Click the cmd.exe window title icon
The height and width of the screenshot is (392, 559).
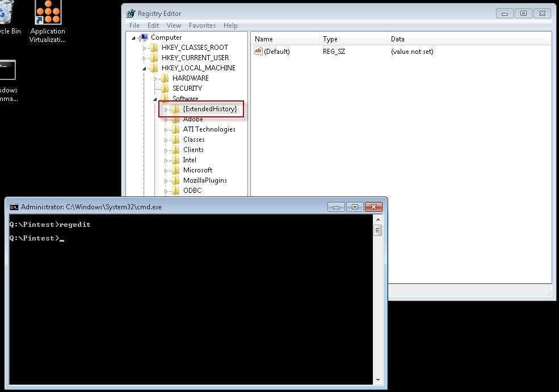click(14, 207)
